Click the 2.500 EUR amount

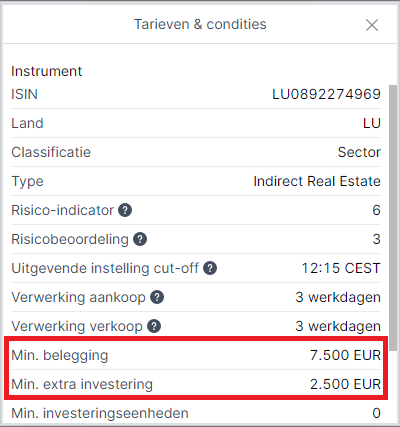(345, 384)
